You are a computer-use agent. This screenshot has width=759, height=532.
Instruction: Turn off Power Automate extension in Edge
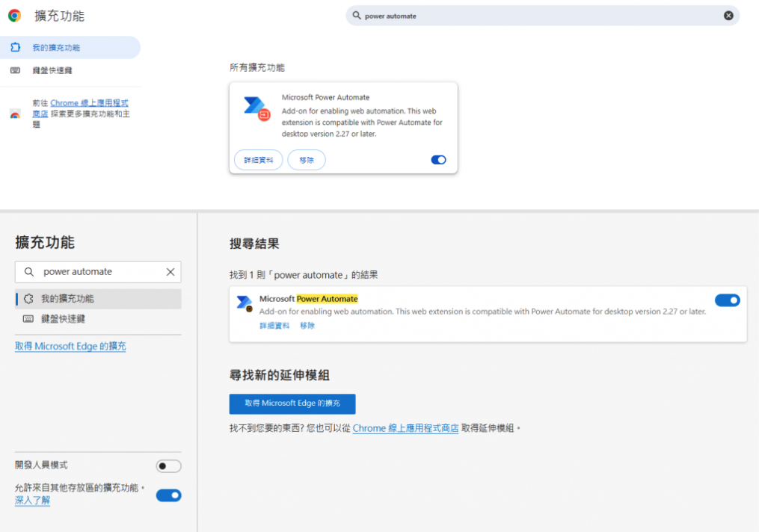click(x=727, y=300)
